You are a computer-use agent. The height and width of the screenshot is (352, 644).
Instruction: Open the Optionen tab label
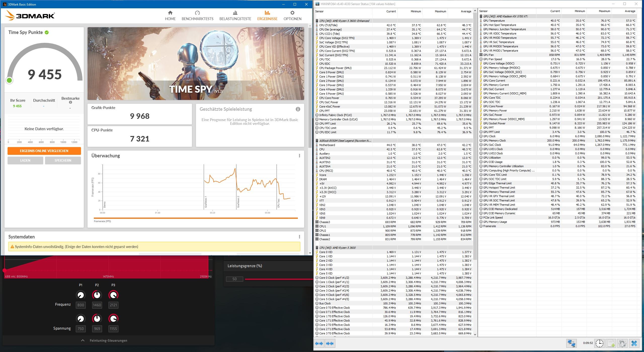tap(292, 19)
